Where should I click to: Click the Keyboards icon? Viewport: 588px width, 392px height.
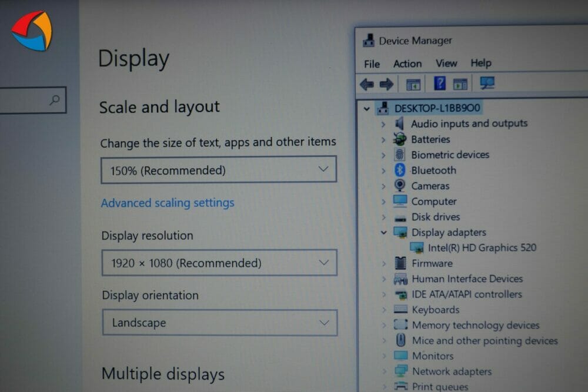[x=400, y=310]
